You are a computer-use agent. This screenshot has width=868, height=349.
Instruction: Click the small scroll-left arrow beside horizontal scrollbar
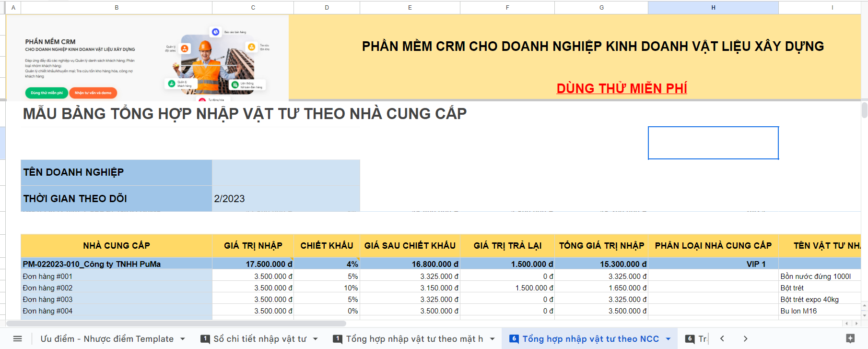(847, 324)
